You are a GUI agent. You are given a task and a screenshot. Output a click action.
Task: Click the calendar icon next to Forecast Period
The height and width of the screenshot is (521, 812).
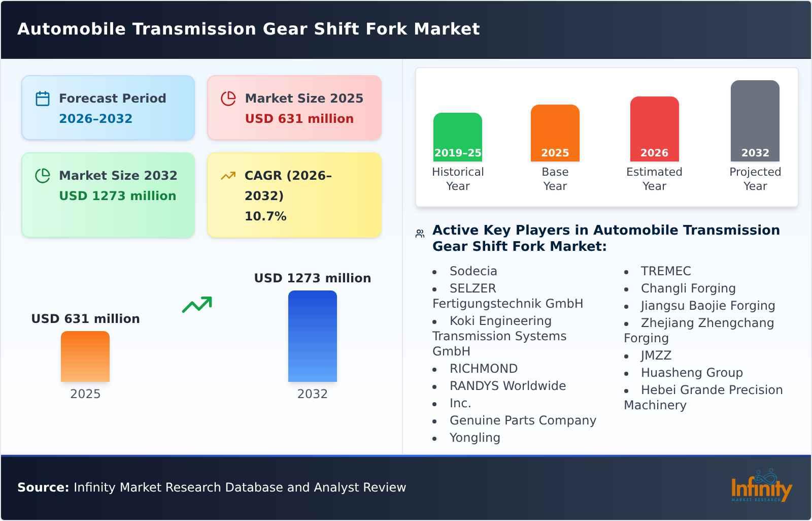coord(43,98)
